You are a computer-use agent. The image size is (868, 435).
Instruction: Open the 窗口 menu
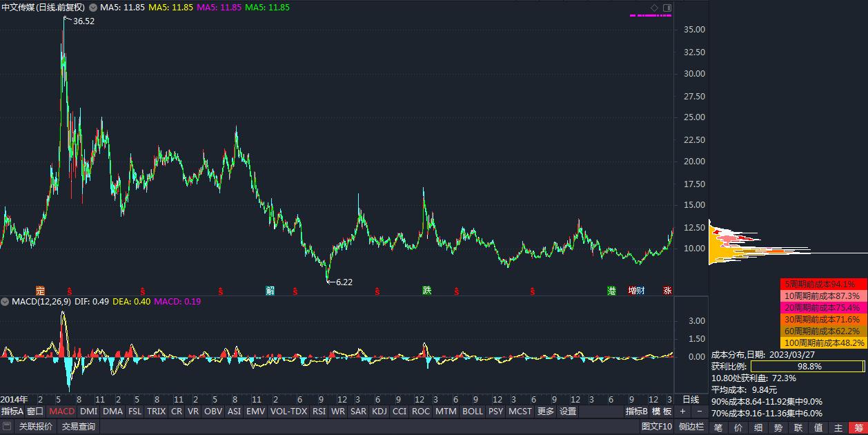coord(36,411)
